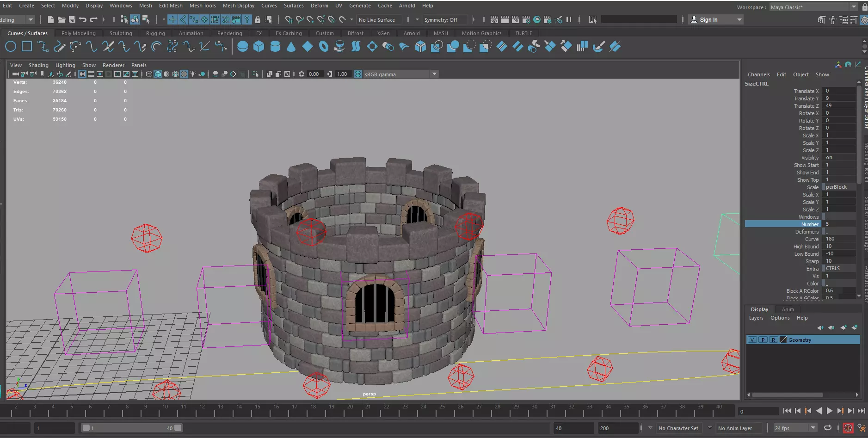Create a NURBS circle from the shelf
868x438 pixels.
(11, 46)
